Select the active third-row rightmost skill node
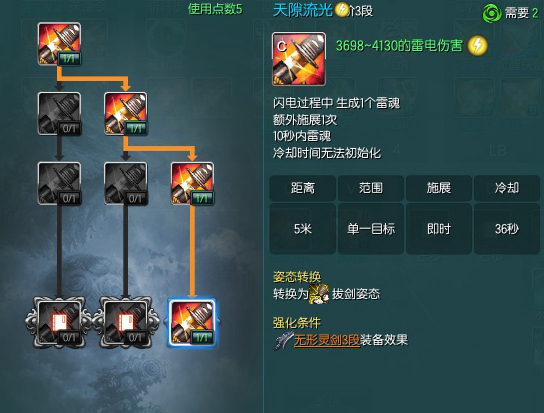This screenshot has width=544, height=413. click(x=192, y=183)
